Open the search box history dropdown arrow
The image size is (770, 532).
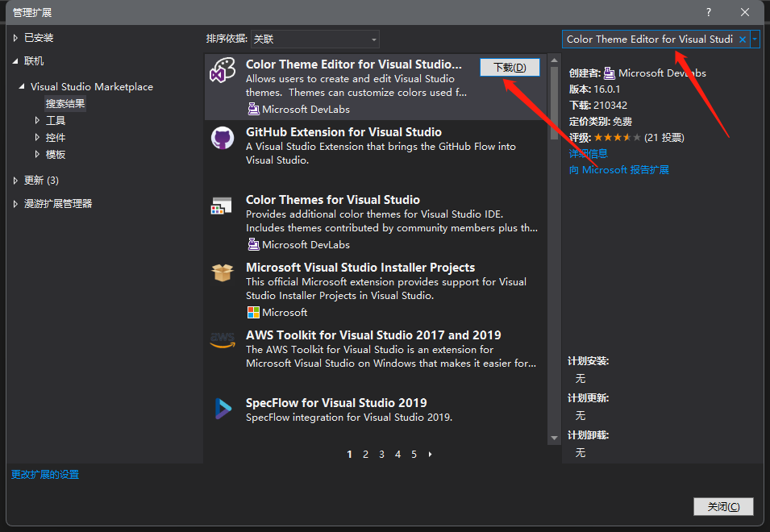(755, 39)
